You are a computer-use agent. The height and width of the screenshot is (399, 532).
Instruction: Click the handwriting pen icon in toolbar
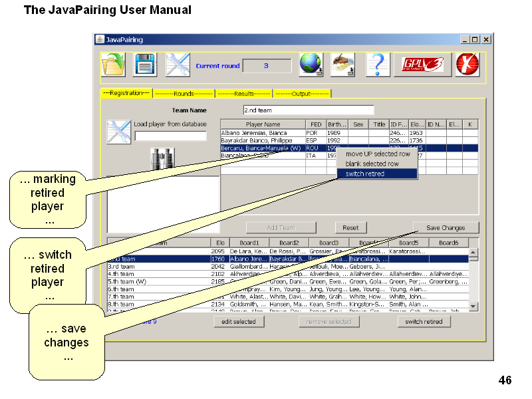343,65
